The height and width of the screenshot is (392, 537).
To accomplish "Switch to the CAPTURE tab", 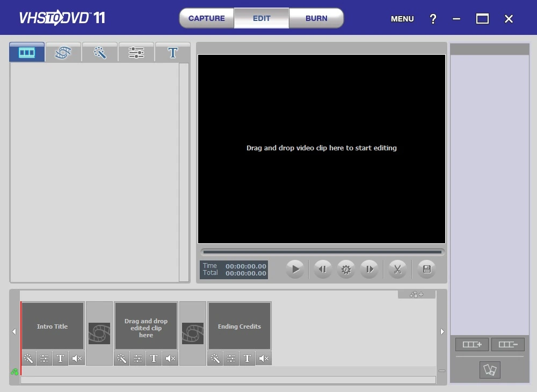I will pos(207,18).
